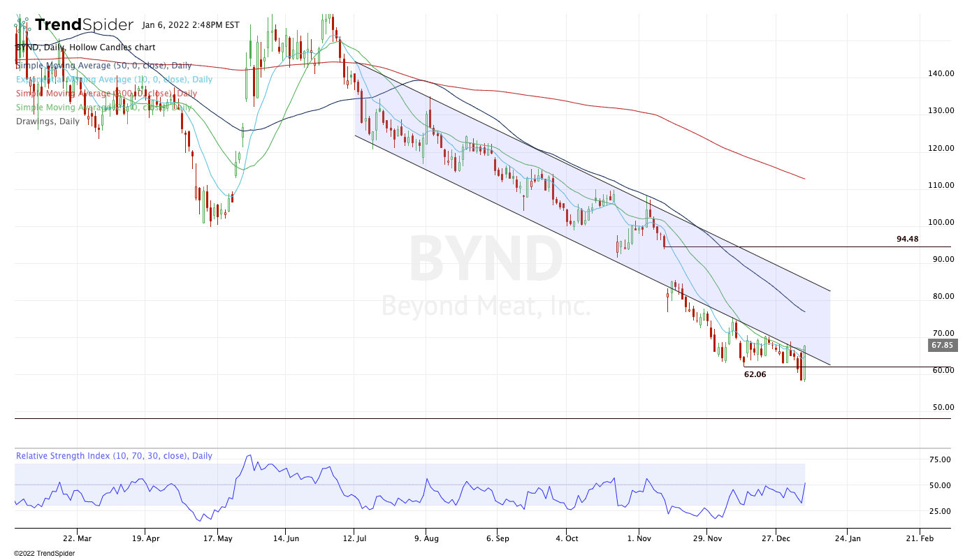Click the Drawings, Daily legend entry

tap(48, 121)
